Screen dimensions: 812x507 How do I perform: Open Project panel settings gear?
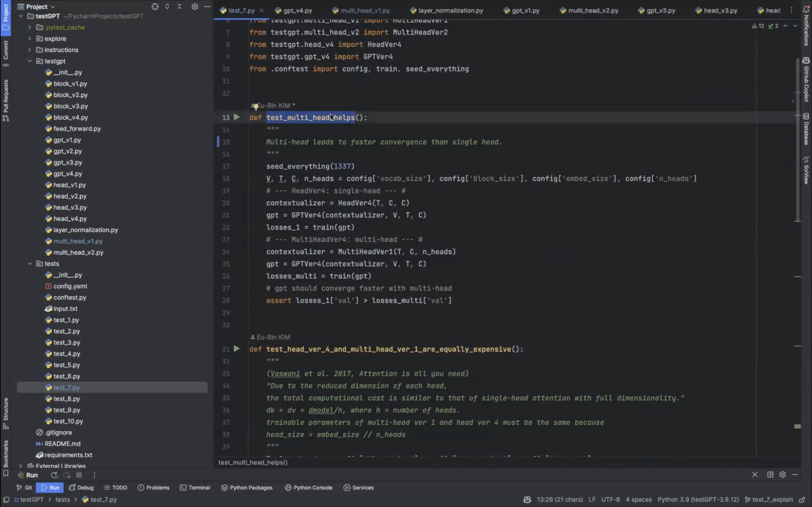(x=195, y=7)
